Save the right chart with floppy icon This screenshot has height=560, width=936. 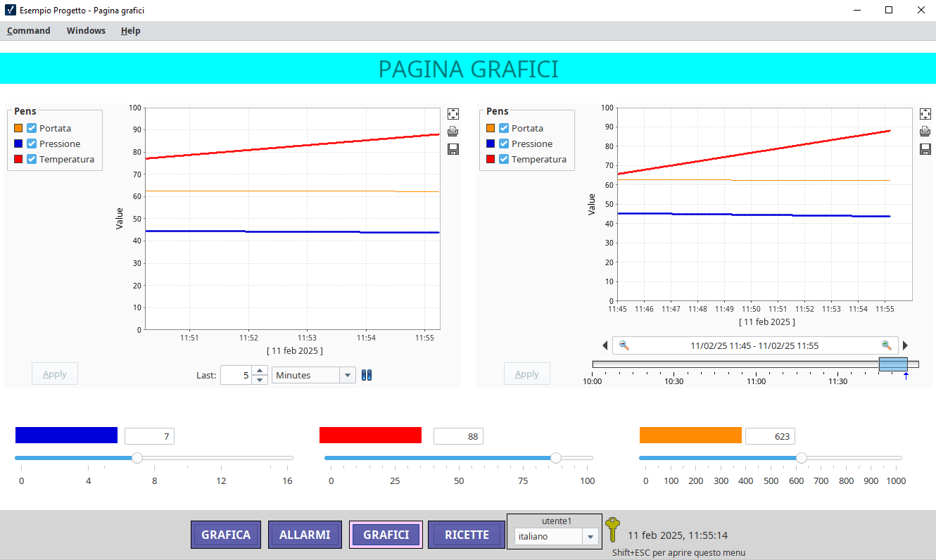click(x=925, y=149)
